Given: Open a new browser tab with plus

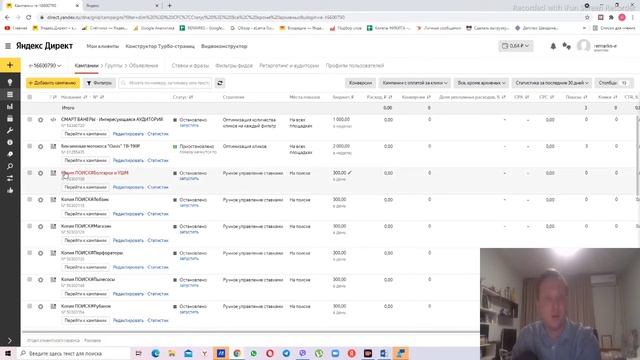Looking at the screenshot, I should (x=169, y=6).
